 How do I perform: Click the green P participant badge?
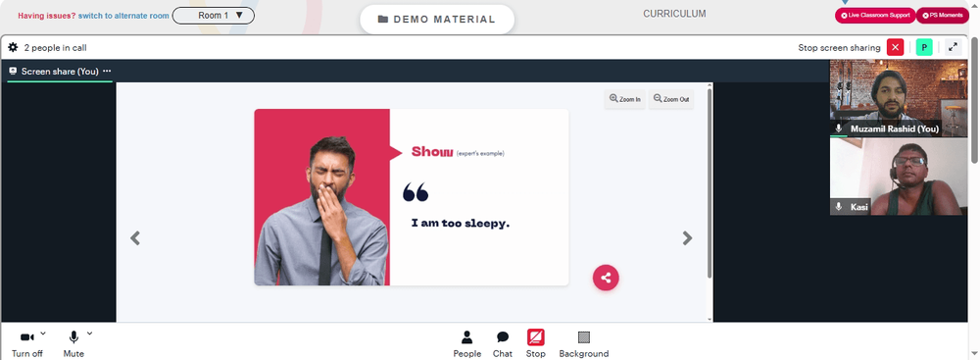tap(924, 48)
